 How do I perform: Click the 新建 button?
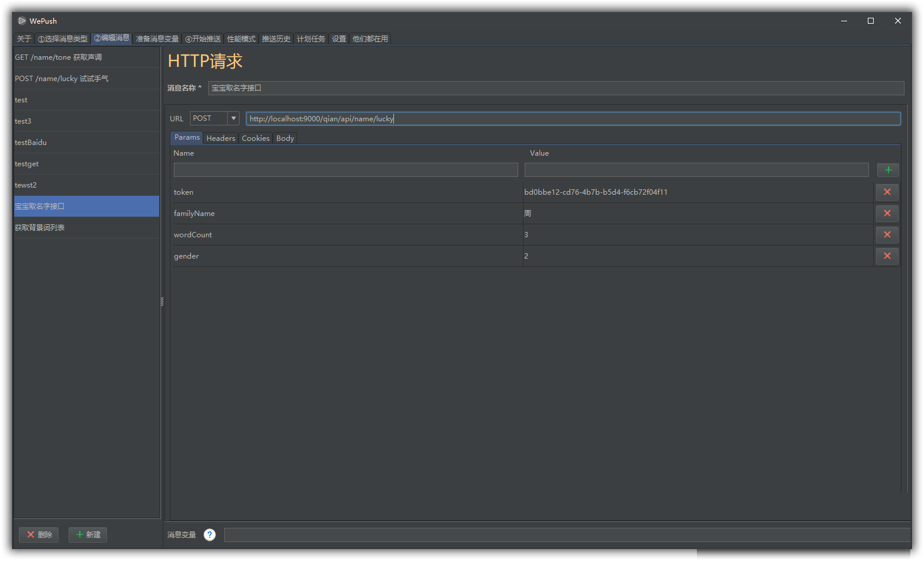click(88, 534)
